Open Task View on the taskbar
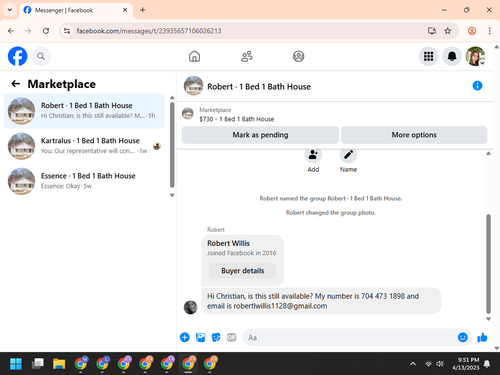This screenshot has height=375, width=500. tap(37, 363)
